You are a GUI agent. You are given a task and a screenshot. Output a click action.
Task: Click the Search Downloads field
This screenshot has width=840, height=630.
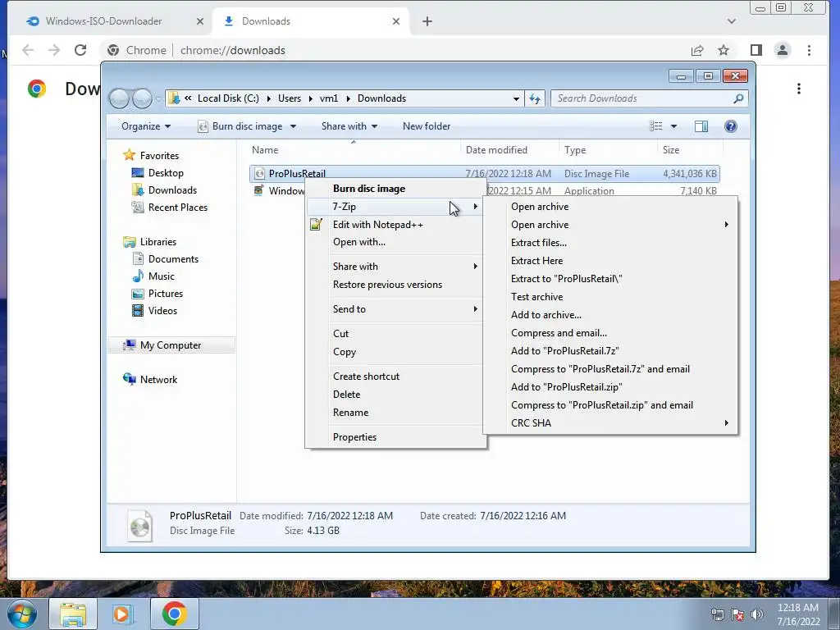(x=649, y=98)
